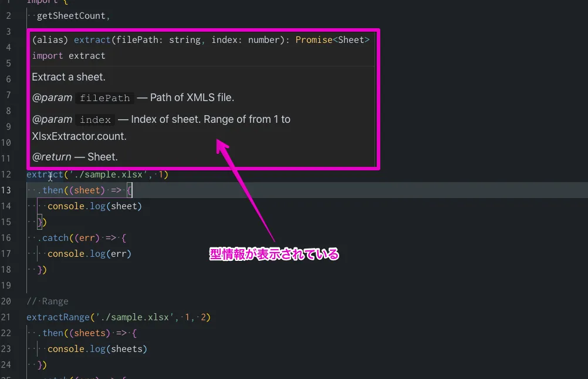The width and height of the screenshot is (588, 379).
Task: Click the // Range comment
Action: click(x=48, y=301)
